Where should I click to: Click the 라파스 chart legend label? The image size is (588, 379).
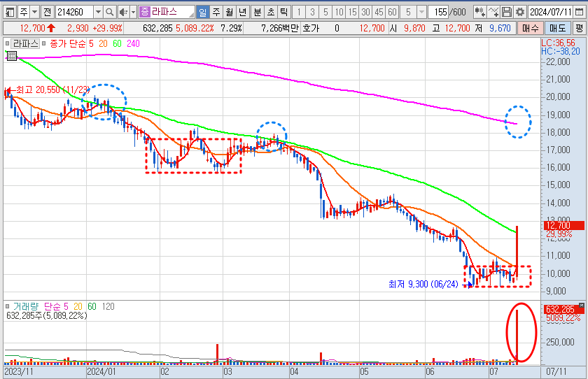click(25, 44)
